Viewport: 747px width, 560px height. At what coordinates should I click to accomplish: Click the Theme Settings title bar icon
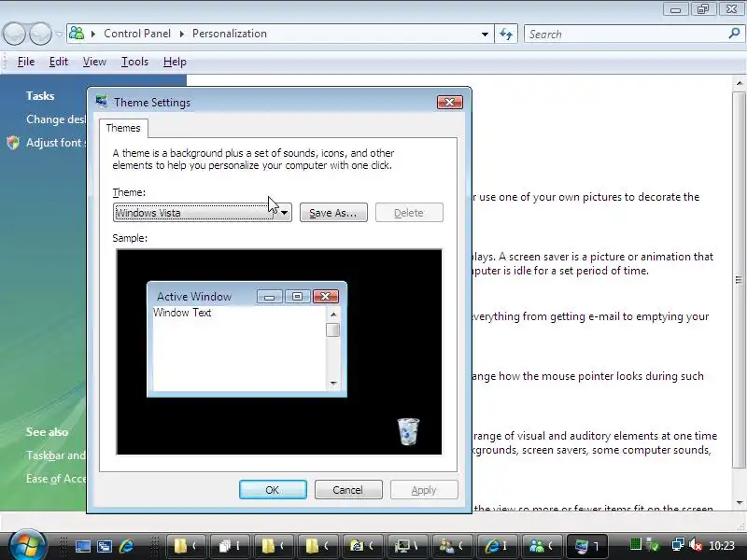(102, 102)
